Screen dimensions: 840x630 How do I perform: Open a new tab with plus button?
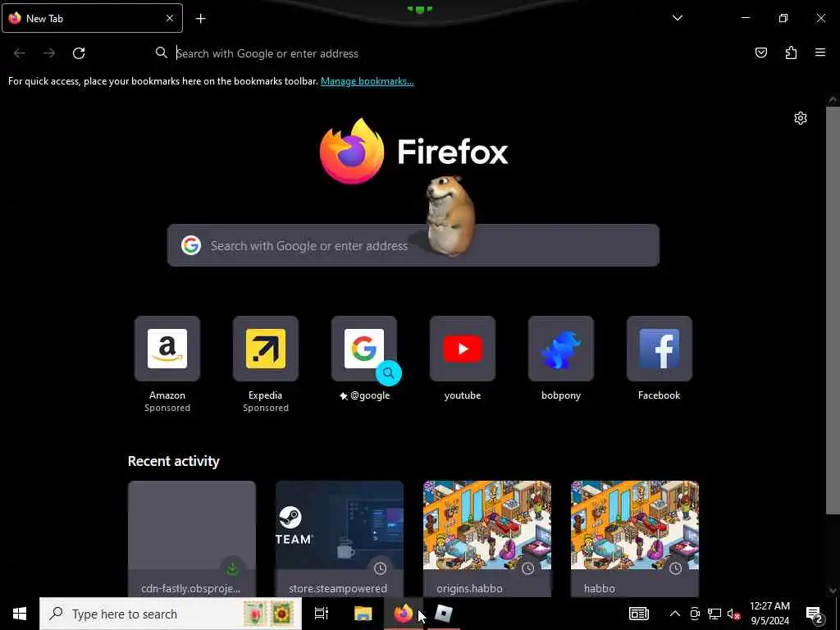point(200,19)
